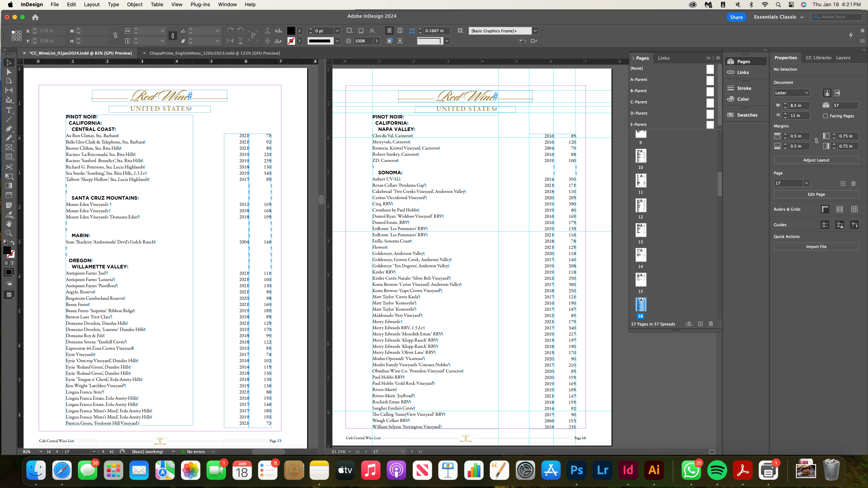Click the Rectangle Frame tool

point(9,148)
